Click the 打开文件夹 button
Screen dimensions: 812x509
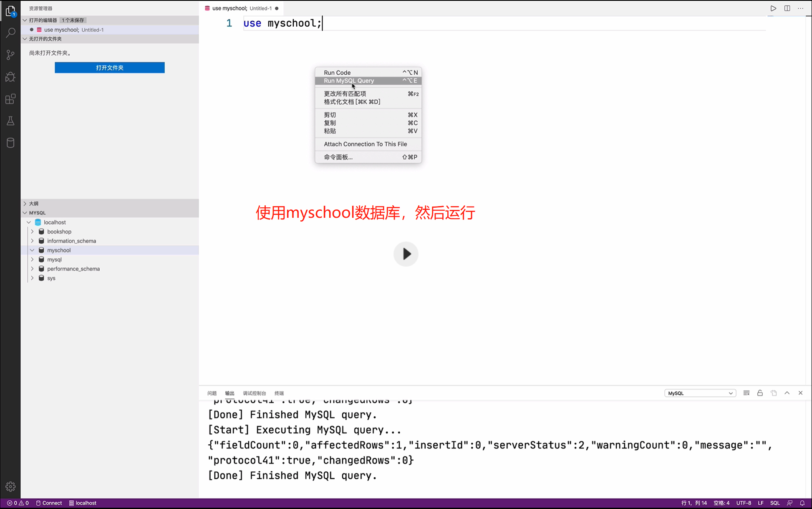click(x=110, y=68)
